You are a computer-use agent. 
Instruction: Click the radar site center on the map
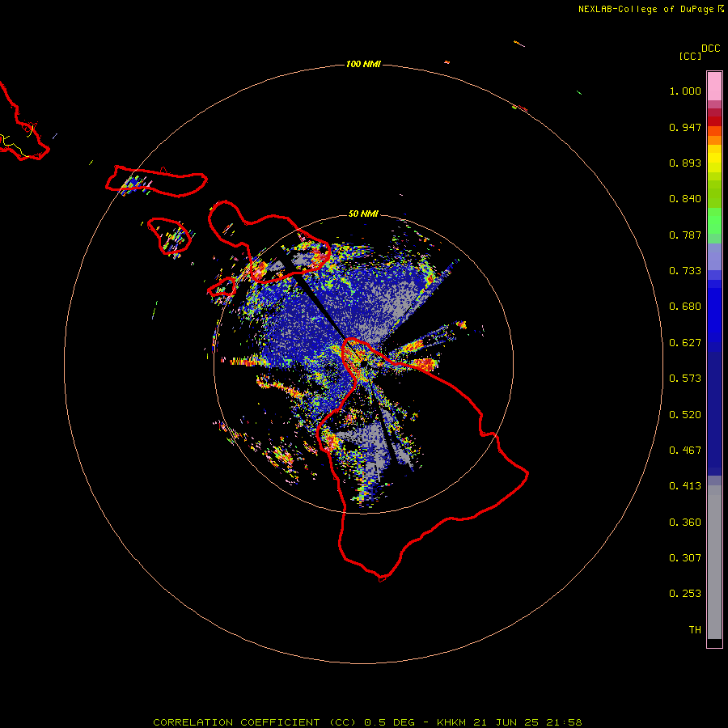(363, 363)
